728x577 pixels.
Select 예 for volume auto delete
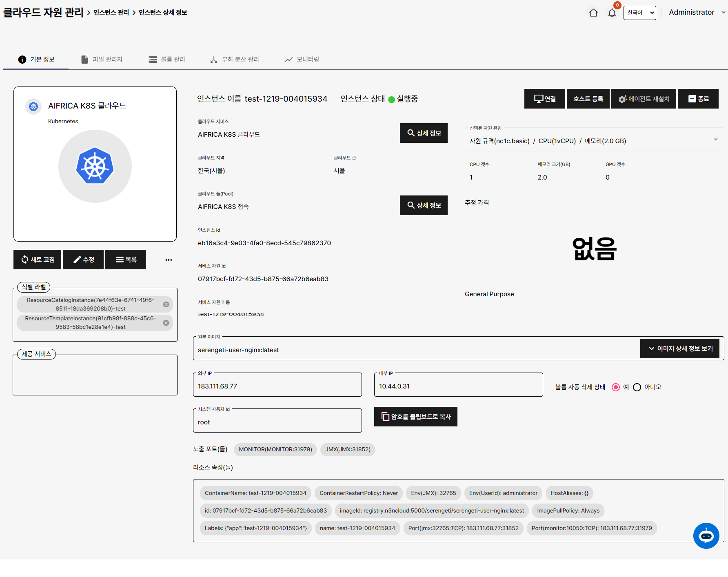(x=616, y=387)
